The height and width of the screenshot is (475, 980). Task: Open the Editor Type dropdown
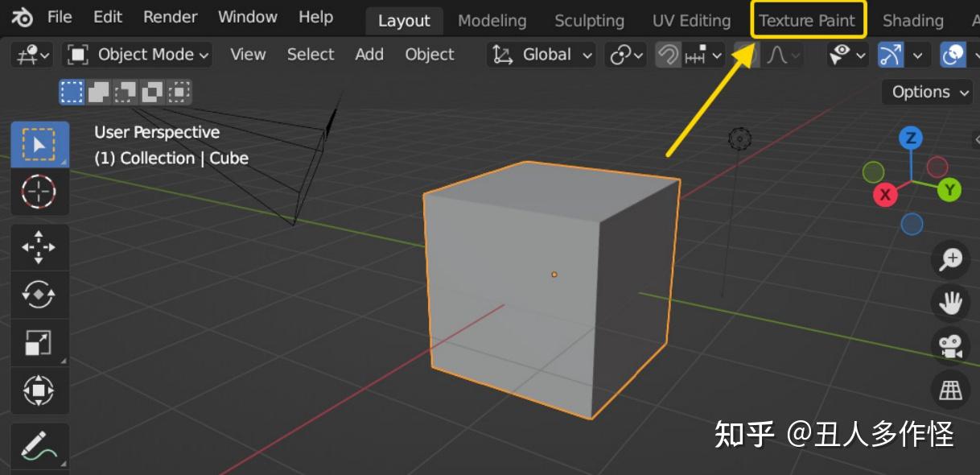point(33,55)
